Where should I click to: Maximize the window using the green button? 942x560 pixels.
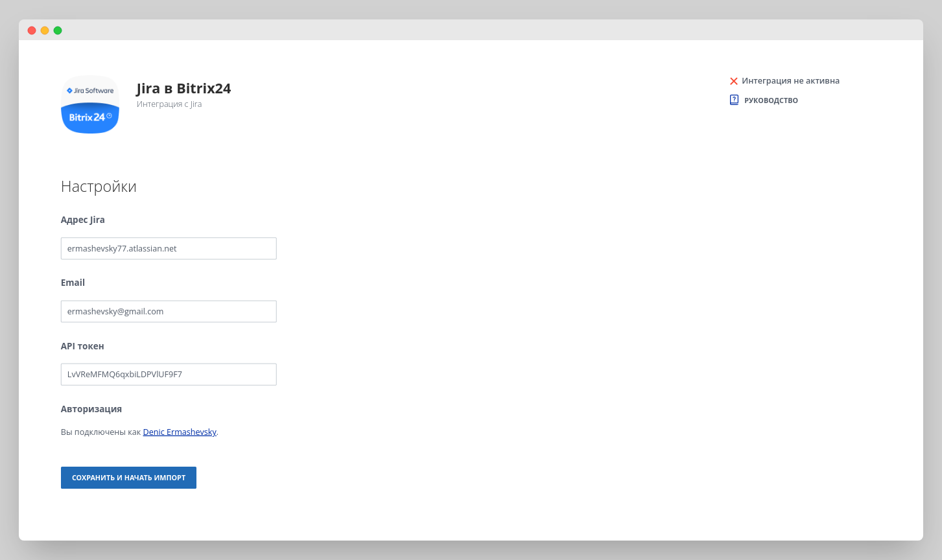click(58, 30)
